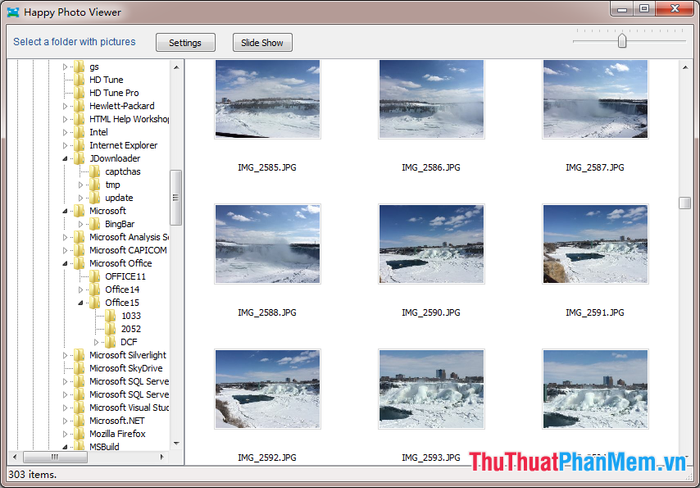Click the Mozilla Firefox folder icon
Screen dimensions: 700x488
click(79, 434)
